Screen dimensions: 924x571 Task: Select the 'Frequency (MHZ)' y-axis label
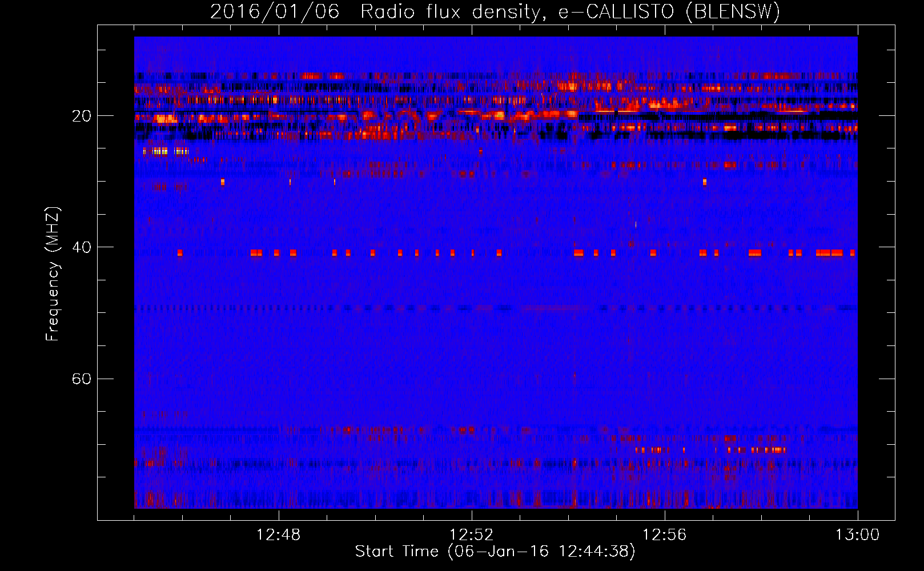click(x=53, y=274)
